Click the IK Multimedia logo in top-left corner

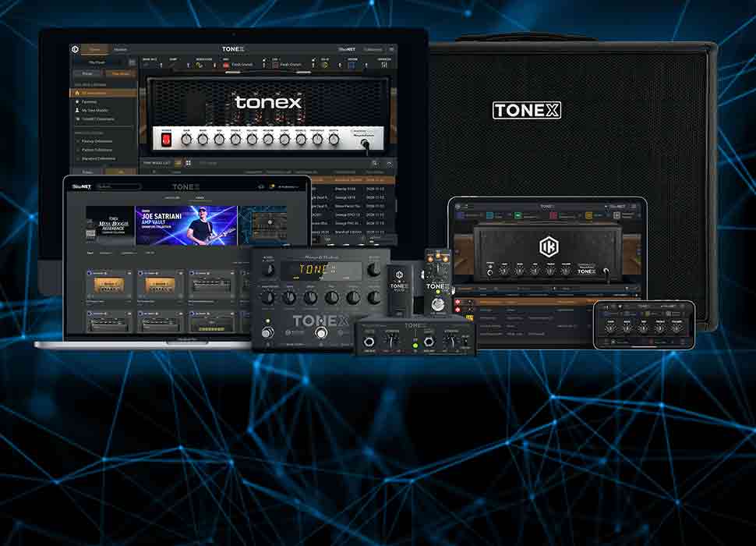coord(74,48)
